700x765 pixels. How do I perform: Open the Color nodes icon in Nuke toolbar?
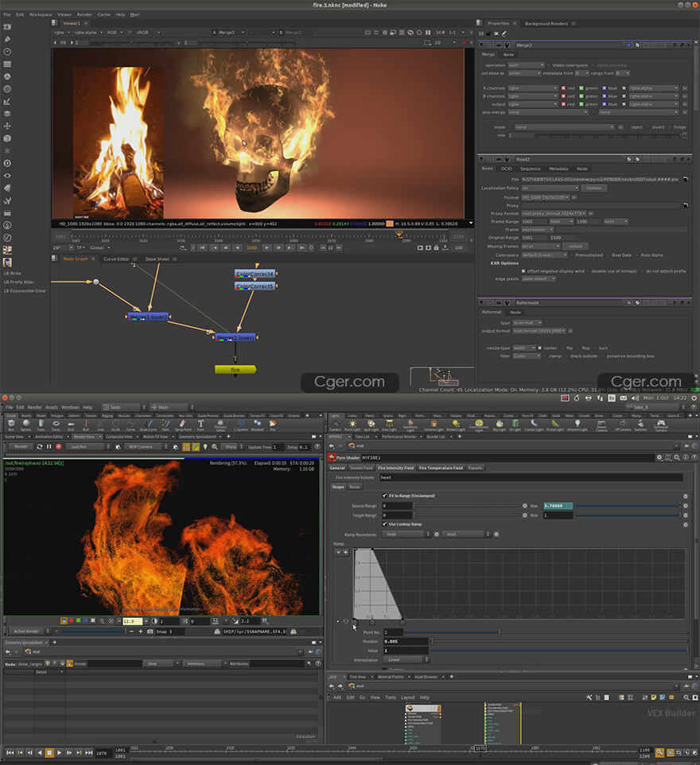click(x=7, y=76)
